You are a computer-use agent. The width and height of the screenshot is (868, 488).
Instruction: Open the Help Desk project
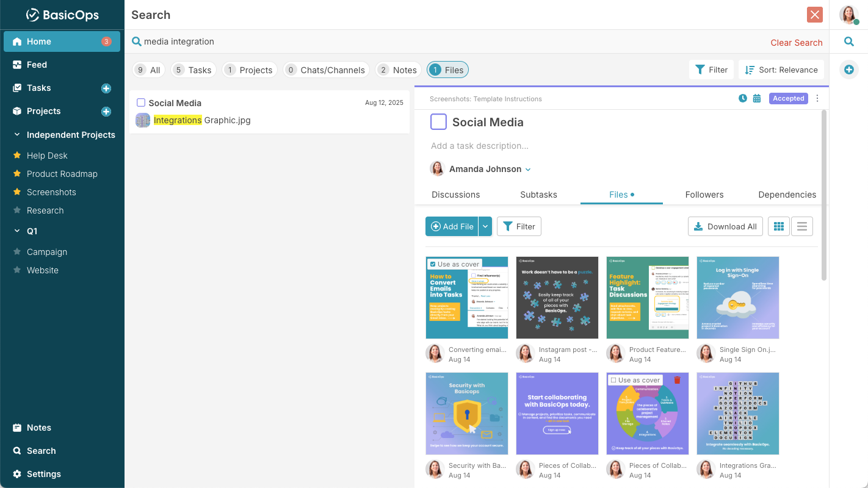[47, 156]
